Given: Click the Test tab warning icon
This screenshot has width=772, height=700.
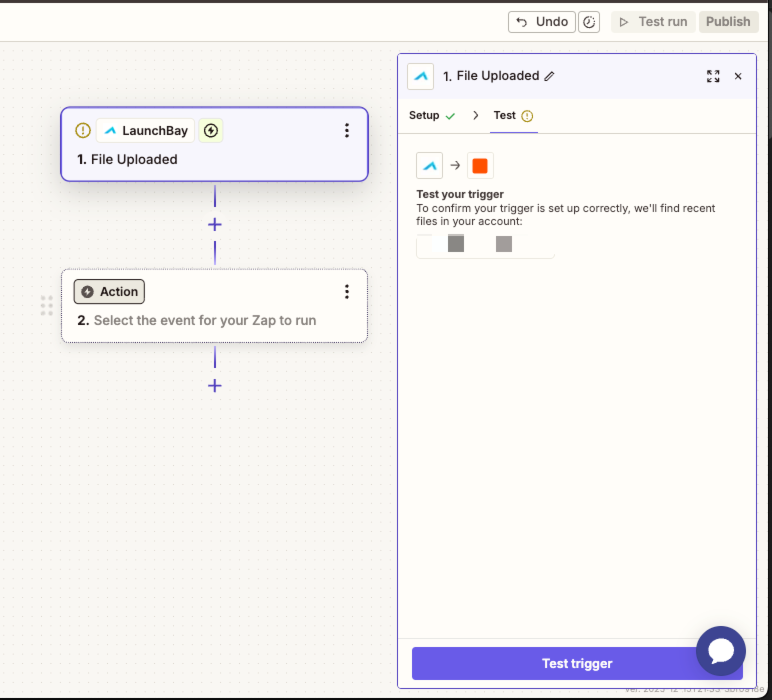Looking at the screenshot, I should pos(527,116).
